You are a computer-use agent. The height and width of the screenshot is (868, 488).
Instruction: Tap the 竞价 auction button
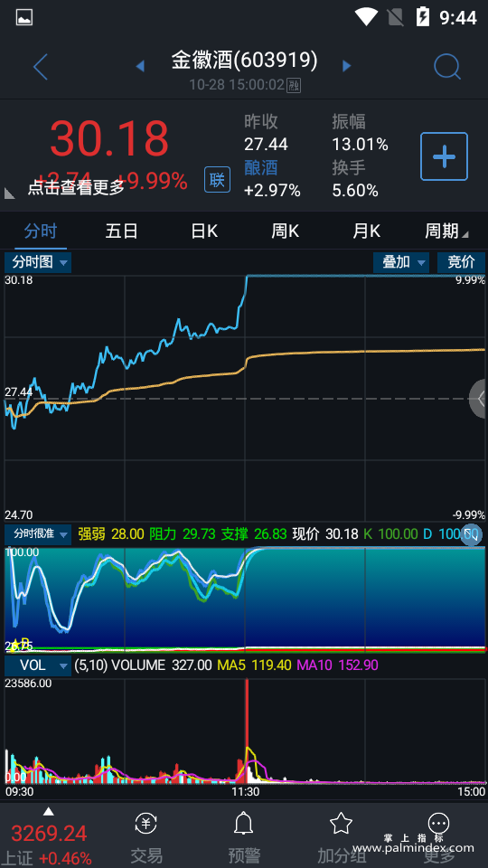(462, 262)
